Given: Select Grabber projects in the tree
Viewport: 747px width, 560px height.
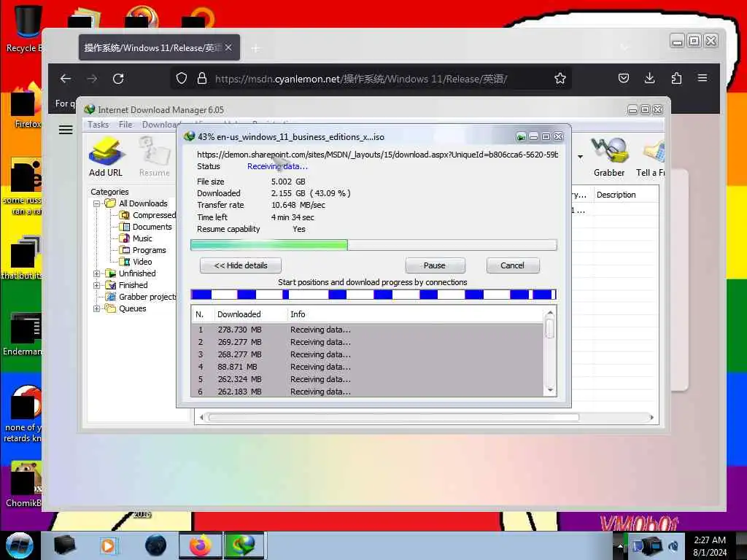Looking at the screenshot, I should point(141,297).
